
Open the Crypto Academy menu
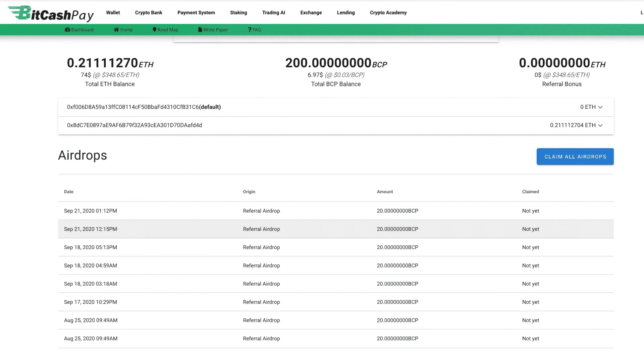(388, 12)
